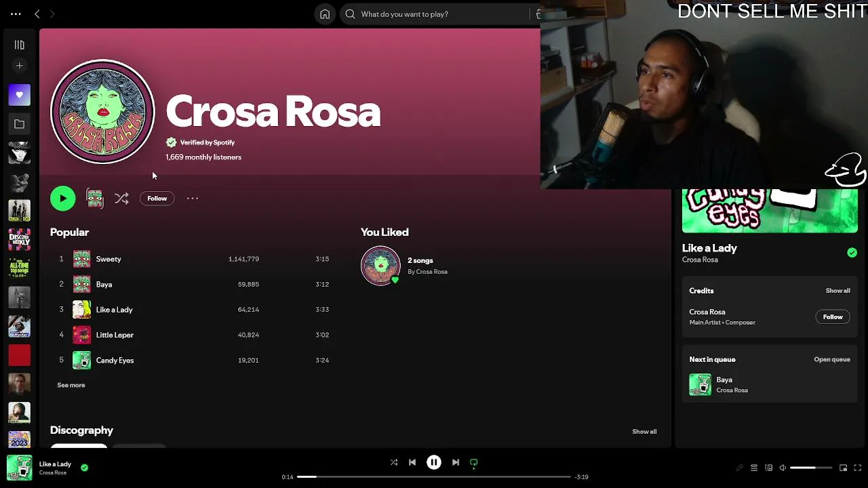Image resolution: width=868 pixels, height=488 pixels.
Task: Show all in Discography
Action: 644,431
